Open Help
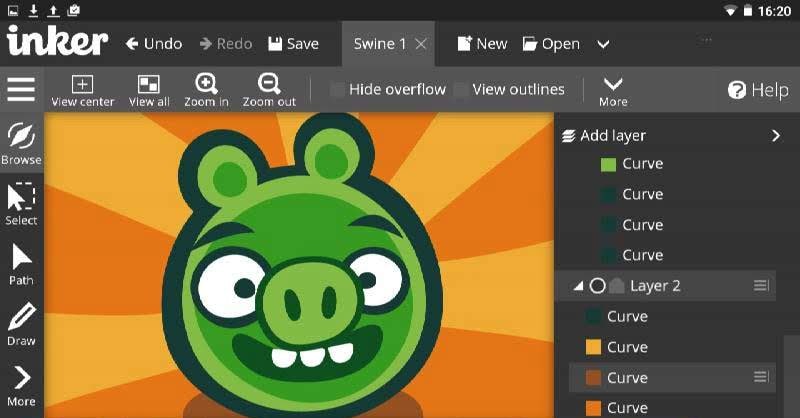This screenshot has width=800, height=418. click(758, 90)
